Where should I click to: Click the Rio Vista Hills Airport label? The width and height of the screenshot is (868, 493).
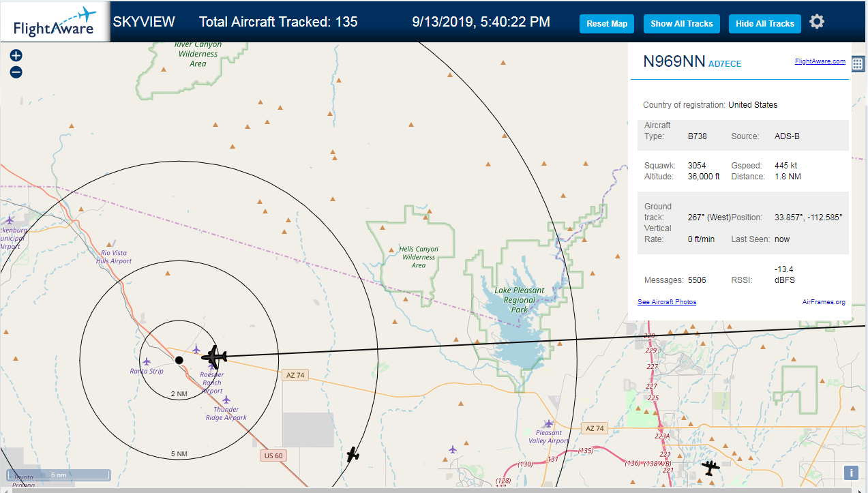113,257
